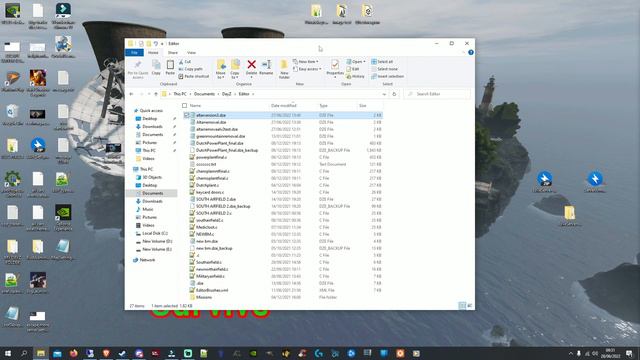
Task: Click the Copy icon in Clipboard group
Action: [x=156, y=67]
